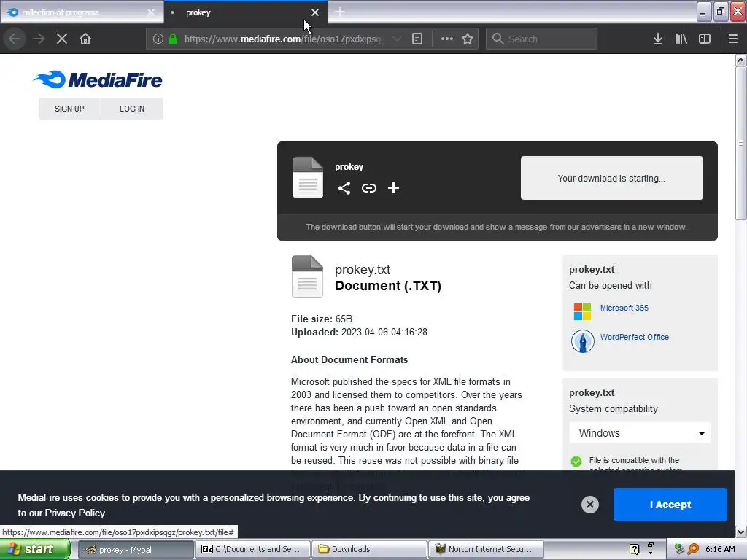Screen dimensions: 747x560
Task: Bookmark this page with the star
Action: 468,39
